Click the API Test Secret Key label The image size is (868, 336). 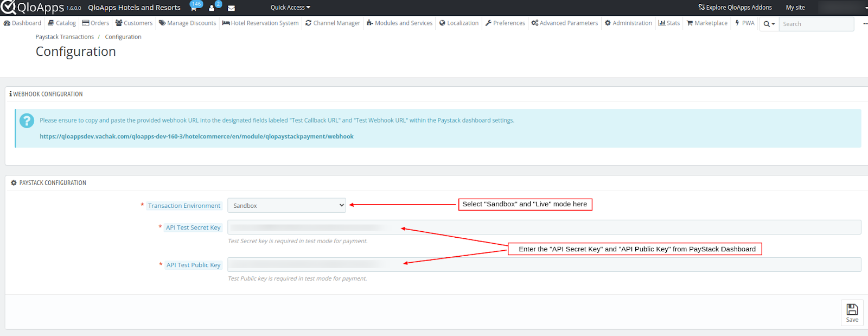193,227
